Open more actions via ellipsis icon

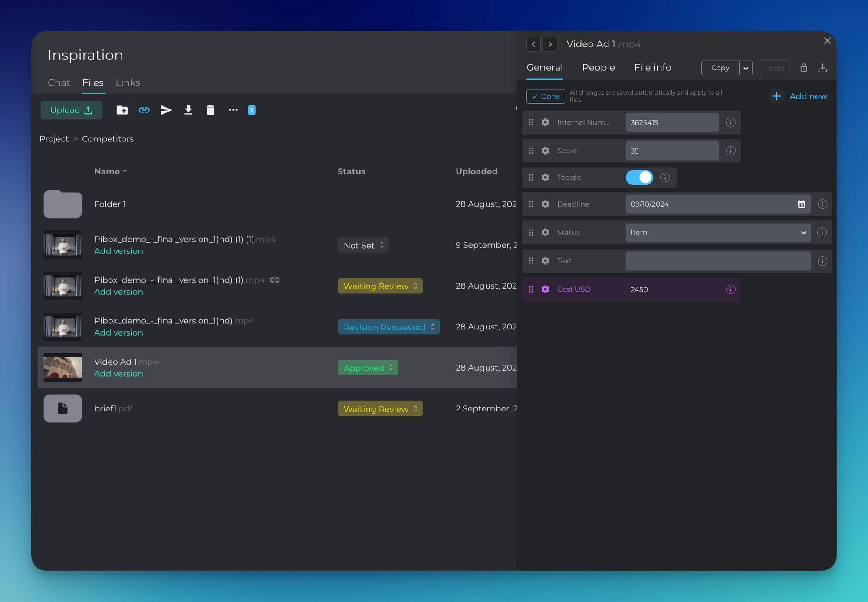point(233,110)
